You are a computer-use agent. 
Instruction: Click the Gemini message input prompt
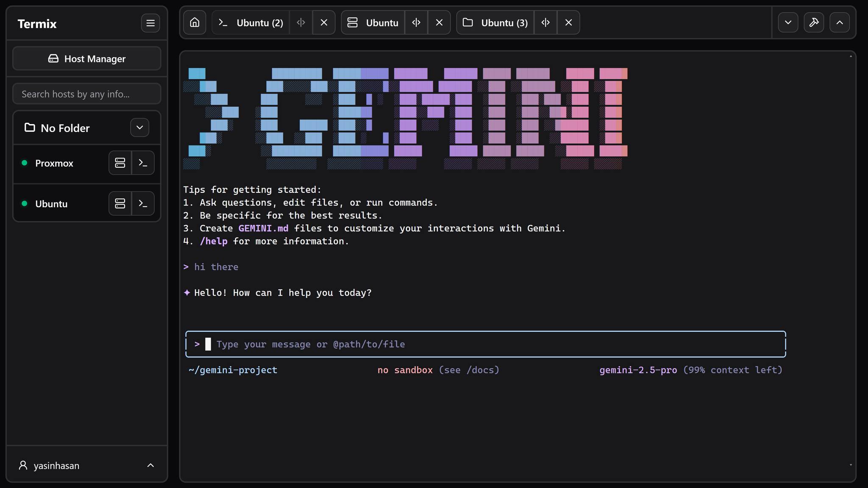point(486,344)
